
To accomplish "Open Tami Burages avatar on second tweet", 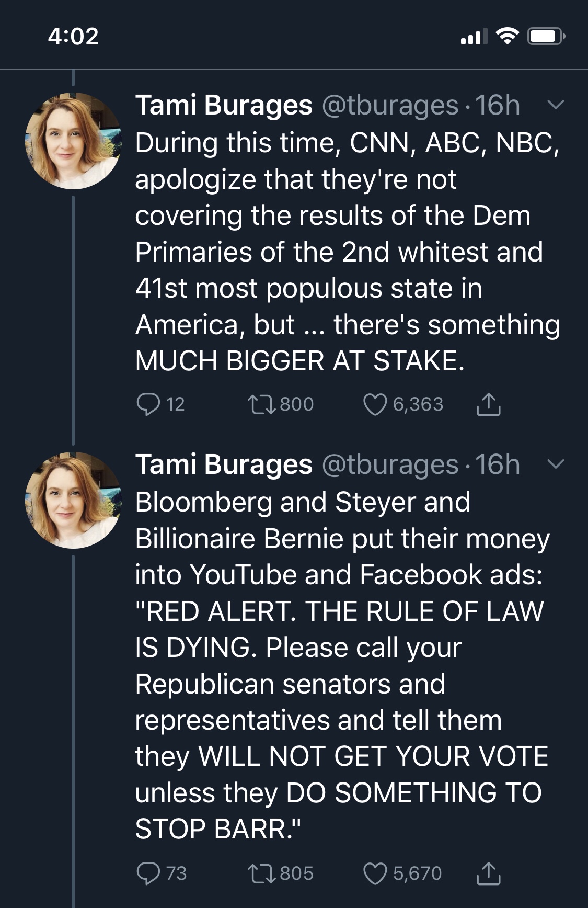I will tap(73, 500).
